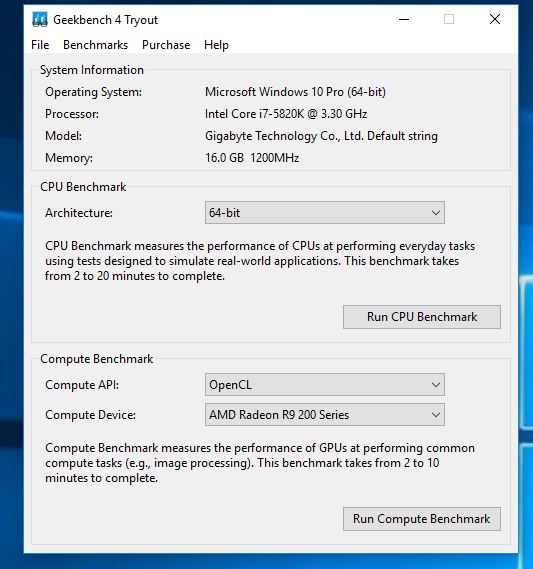Open the Compute API OpenCL dropdown
Viewport: 533px width, 569px height.
tap(325, 385)
